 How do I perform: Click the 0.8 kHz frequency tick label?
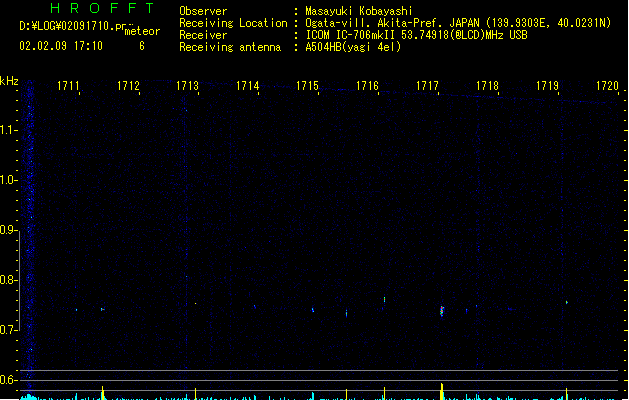point(8,280)
